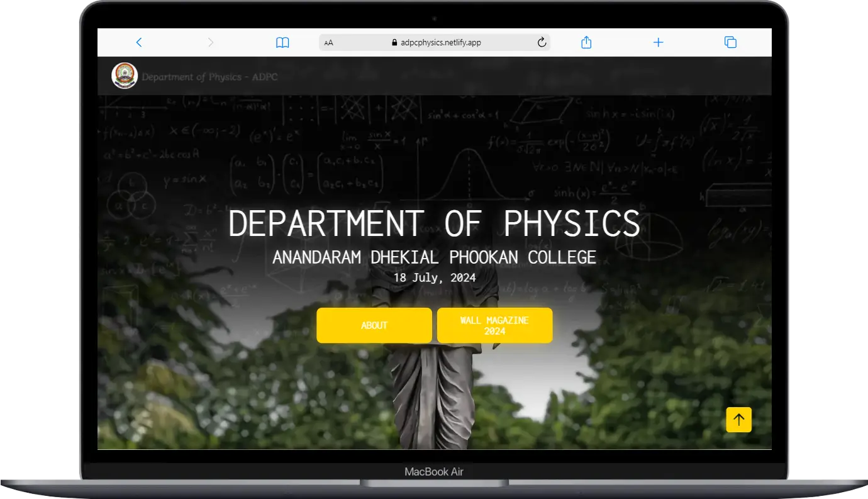Add a new tab with plus icon
The image size is (868, 499).
coord(658,42)
